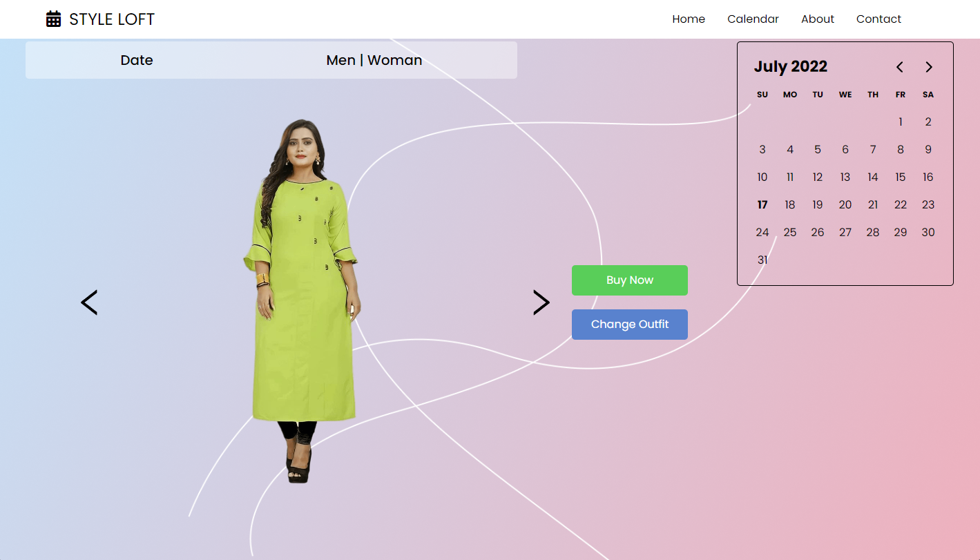Pick July 6 on the calendar
Viewport: 980px width, 560px height.
(845, 150)
